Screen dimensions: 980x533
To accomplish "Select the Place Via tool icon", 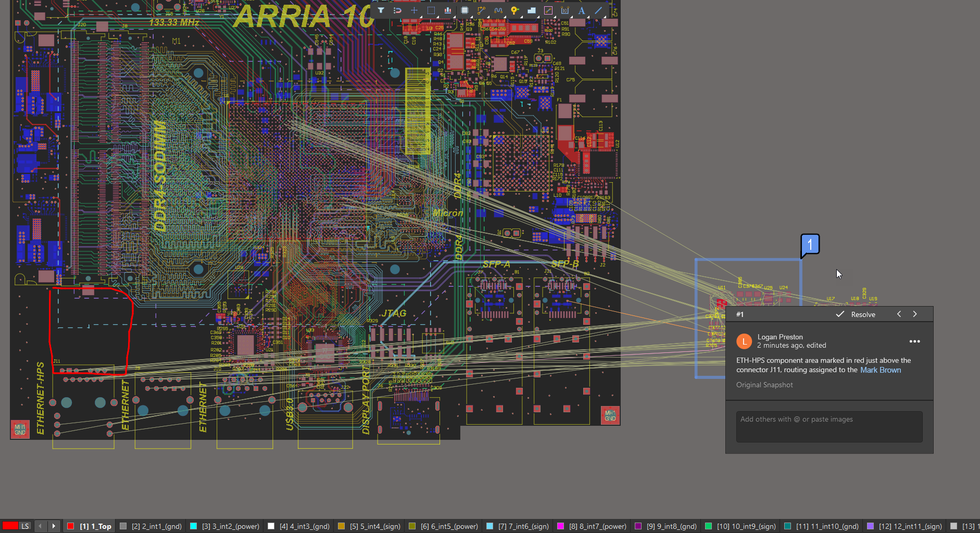I will 514,10.
